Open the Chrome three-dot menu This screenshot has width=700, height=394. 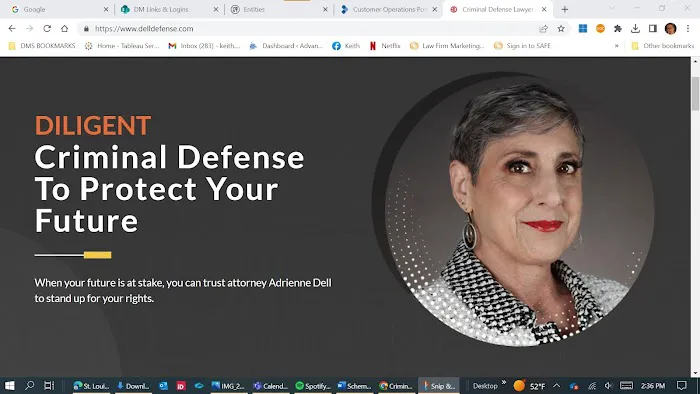688,29
